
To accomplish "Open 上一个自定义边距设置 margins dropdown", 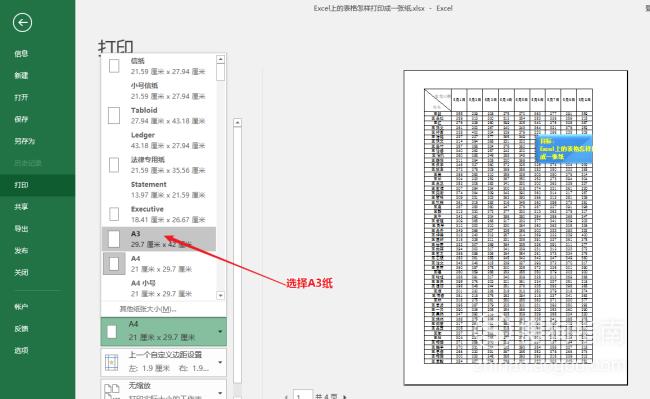I will tap(164, 362).
